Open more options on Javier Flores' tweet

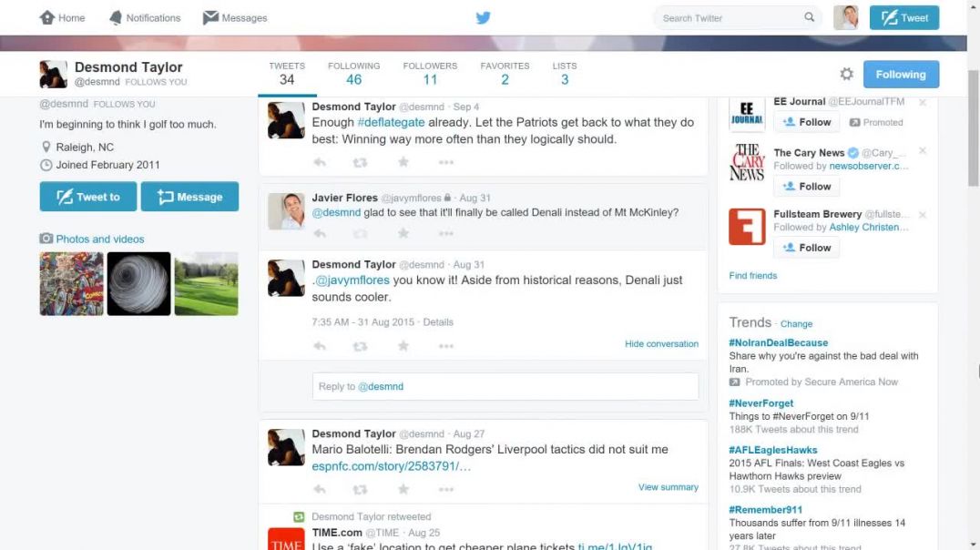[445, 233]
